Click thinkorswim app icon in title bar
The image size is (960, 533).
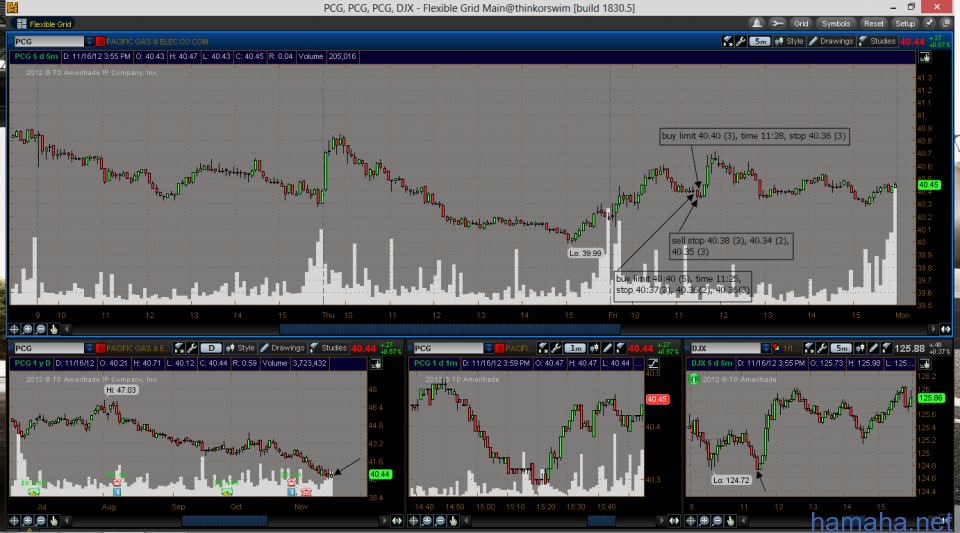[x=12, y=7]
